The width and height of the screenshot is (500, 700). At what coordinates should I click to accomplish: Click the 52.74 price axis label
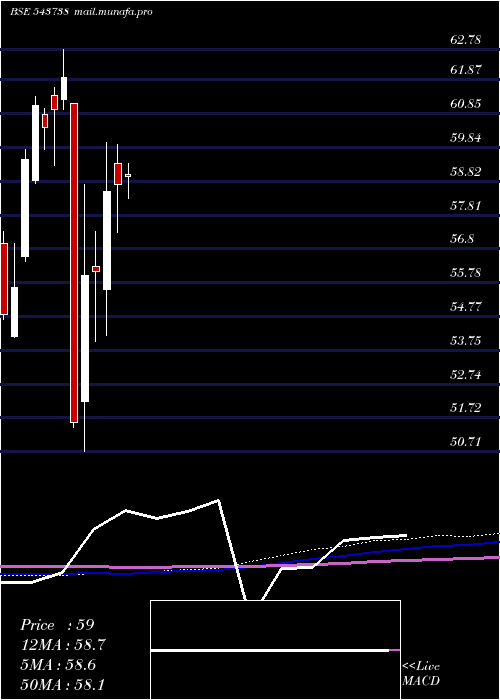[x=466, y=374]
